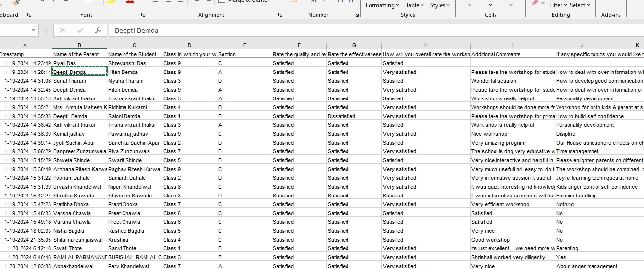Select the Format Painter brush

coord(16,2)
